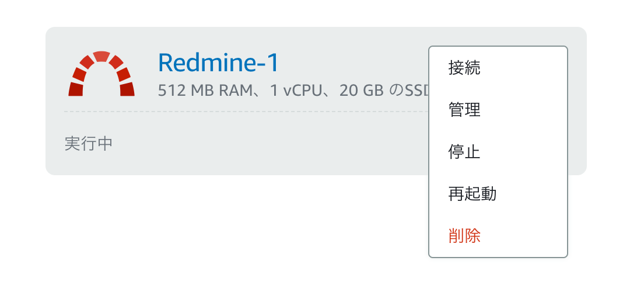Viewport: 644px width, 285px height.
Task: Click the 1 vCPU spec text
Action: pos(292,91)
